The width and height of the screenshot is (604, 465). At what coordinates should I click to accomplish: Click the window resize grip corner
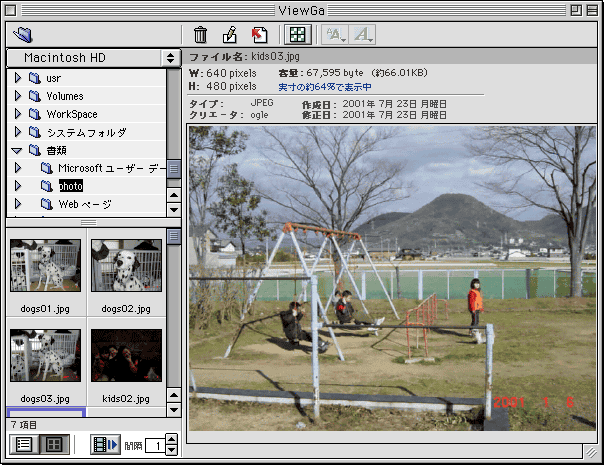pos(591,452)
